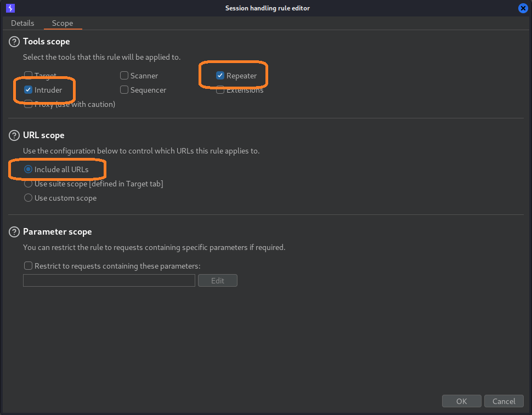Enable the Sequencer checkbox
The height and width of the screenshot is (415, 532).
point(124,90)
